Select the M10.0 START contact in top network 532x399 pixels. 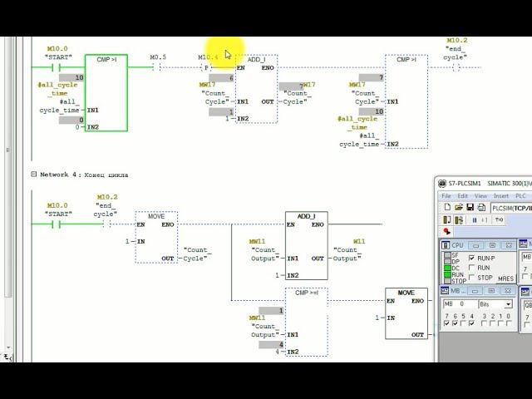pyautogui.click(x=57, y=68)
